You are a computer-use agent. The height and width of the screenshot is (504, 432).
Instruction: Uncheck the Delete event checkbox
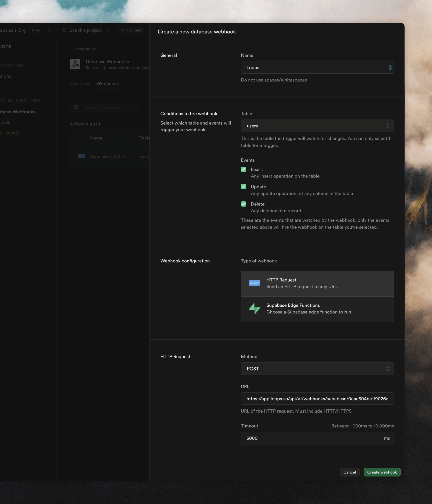click(243, 204)
